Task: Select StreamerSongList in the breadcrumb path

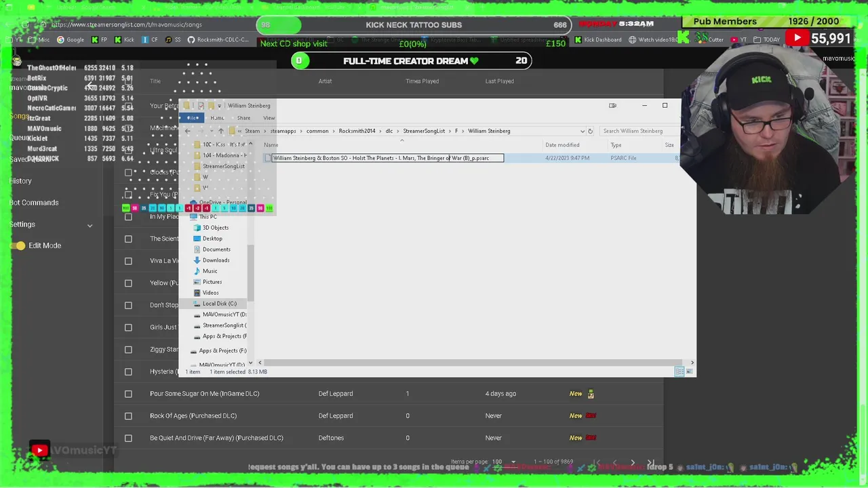Action: [x=424, y=131]
